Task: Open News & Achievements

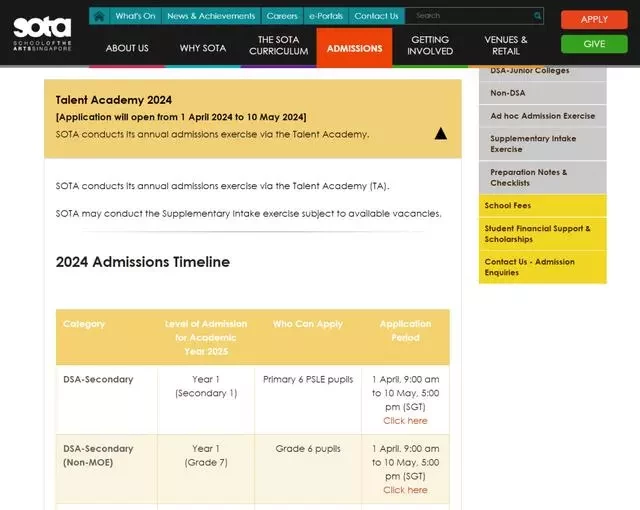Action: tap(211, 16)
